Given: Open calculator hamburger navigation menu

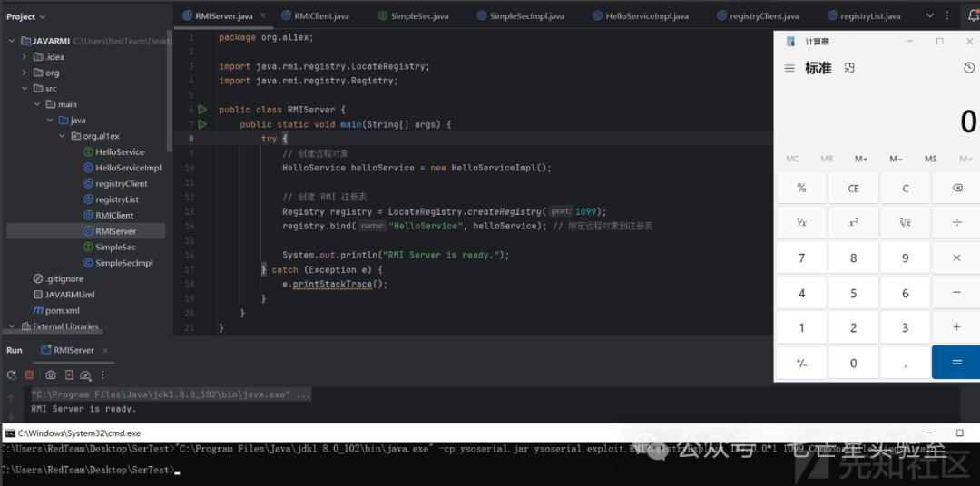Looking at the screenshot, I should pos(790,68).
